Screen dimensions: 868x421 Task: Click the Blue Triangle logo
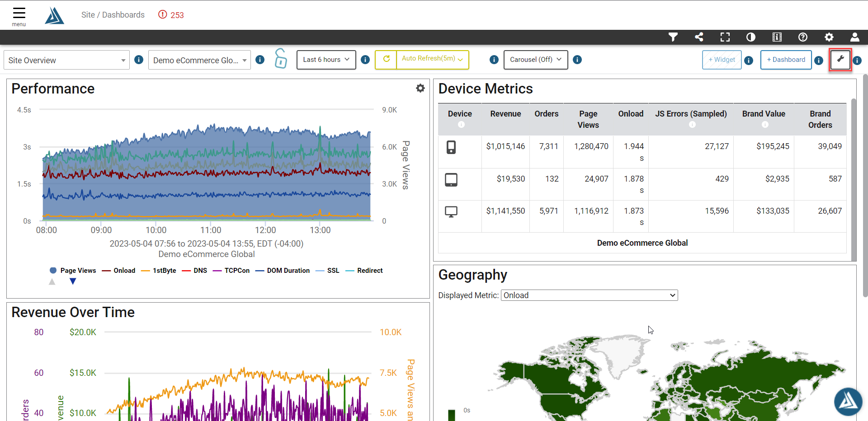55,16
